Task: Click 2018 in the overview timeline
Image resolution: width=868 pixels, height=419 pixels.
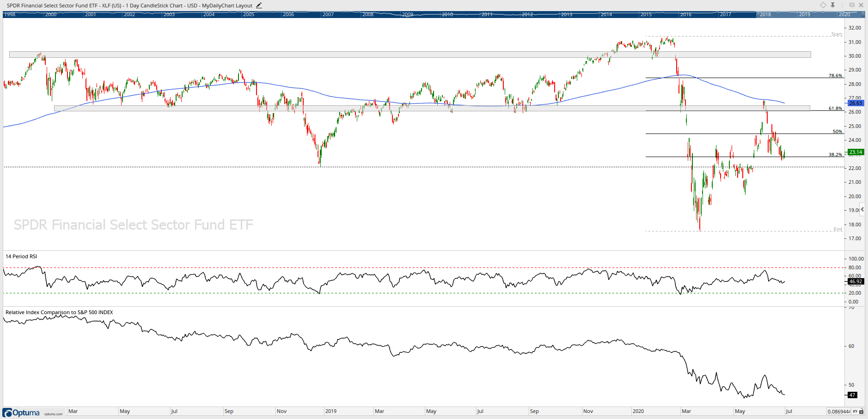Action: 765,14
